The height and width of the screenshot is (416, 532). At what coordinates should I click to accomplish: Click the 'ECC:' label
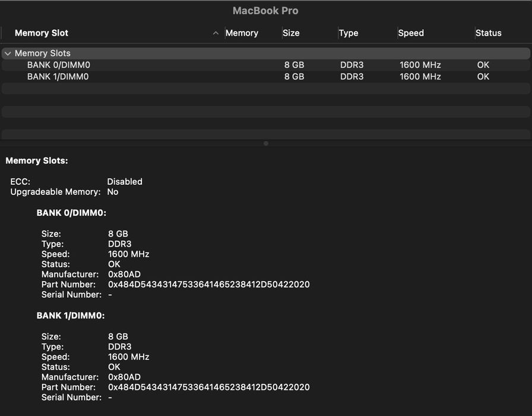tap(20, 182)
